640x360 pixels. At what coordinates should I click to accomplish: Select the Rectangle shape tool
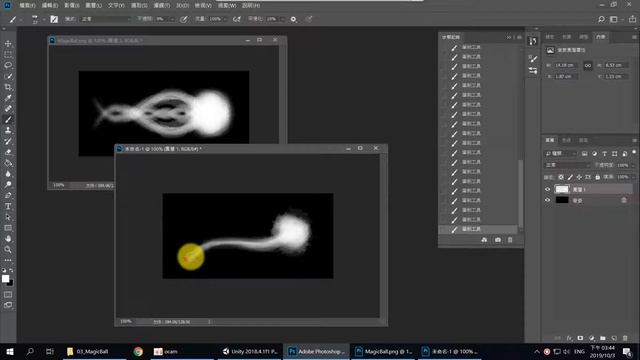pos(8,228)
